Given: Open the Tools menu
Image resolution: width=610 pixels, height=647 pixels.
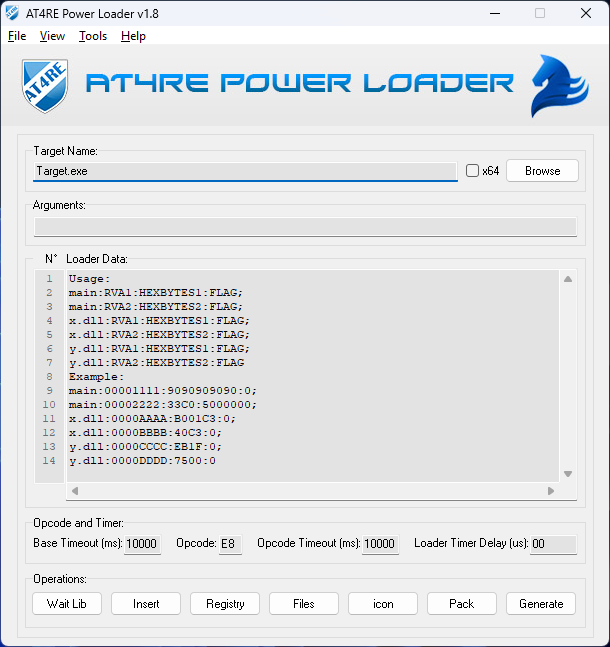Looking at the screenshot, I should pos(93,36).
